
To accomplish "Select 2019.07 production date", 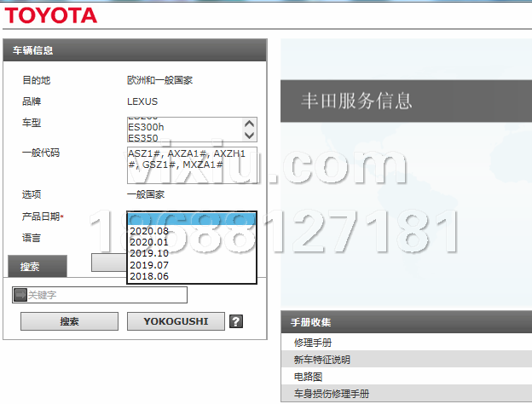I will click(x=149, y=265).
